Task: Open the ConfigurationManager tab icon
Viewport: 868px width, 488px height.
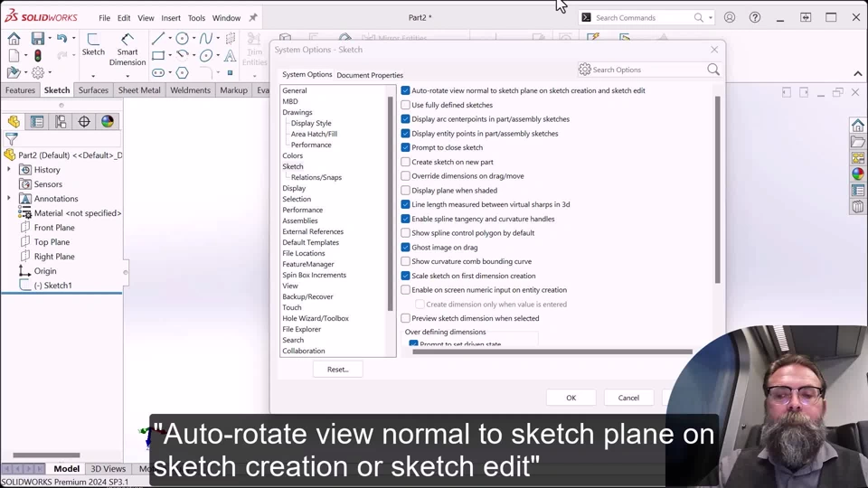Action: click(61, 121)
